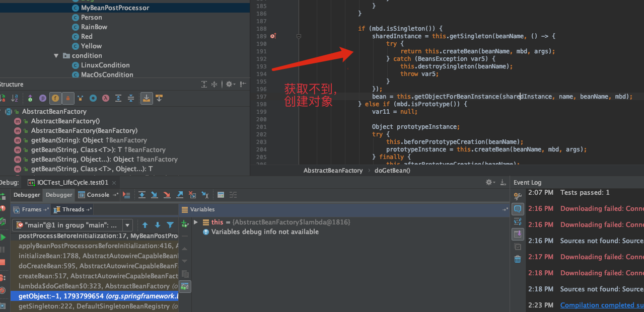Viewport: 644px width, 312px height.
Task: Open the "main"@1 thread dropdown
Action: coord(127,225)
